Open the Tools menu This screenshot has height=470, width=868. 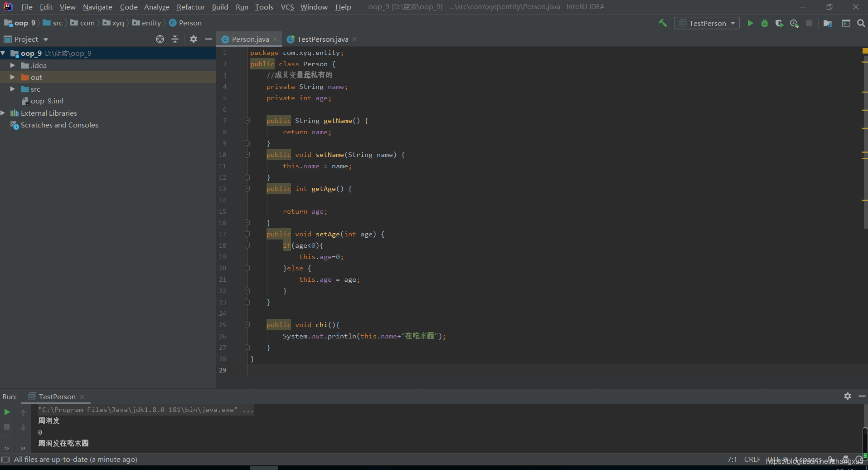coord(264,7)
